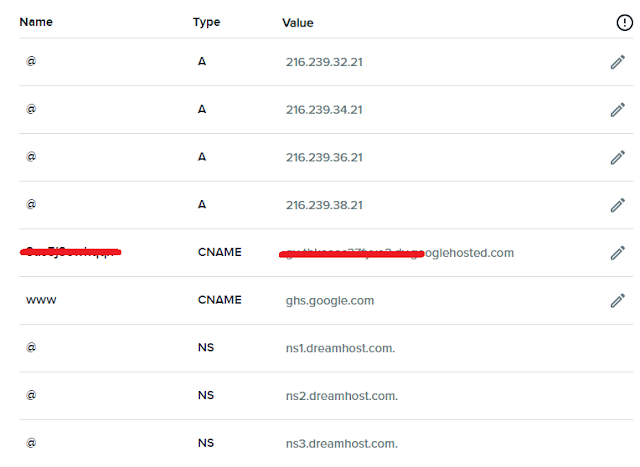Edit the A record with value 216.239.36.21
Screen dimensions: 640x467
pyautogui.click(x=618, y=158)
